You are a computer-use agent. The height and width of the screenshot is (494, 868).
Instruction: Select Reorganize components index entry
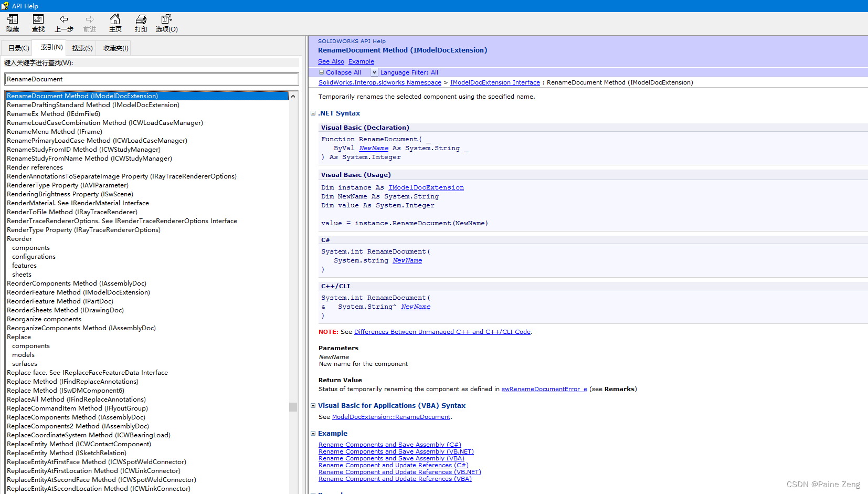44,319
